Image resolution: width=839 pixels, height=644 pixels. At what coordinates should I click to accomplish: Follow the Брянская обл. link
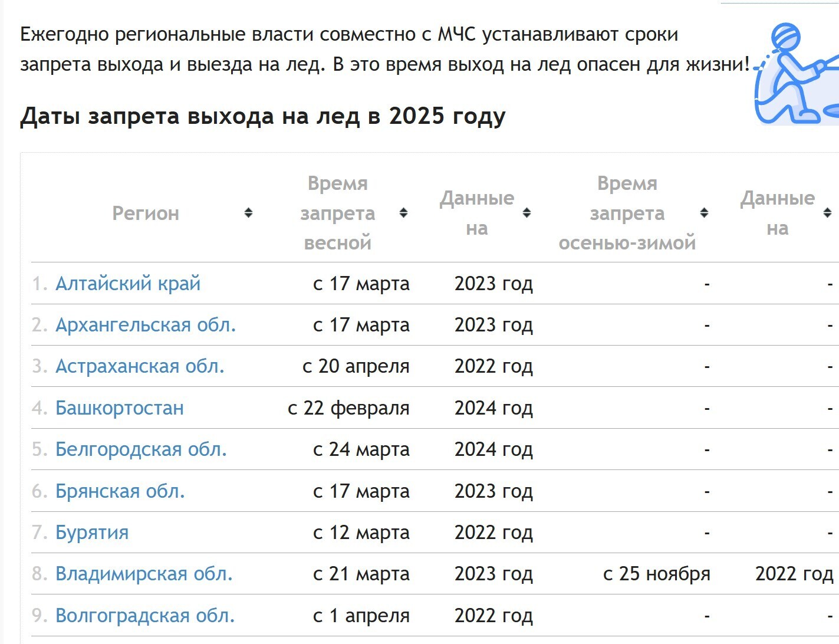point(120,491)
